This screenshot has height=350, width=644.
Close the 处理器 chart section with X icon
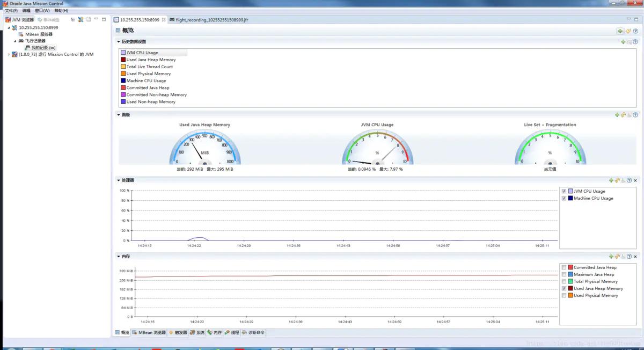point(635,180)
